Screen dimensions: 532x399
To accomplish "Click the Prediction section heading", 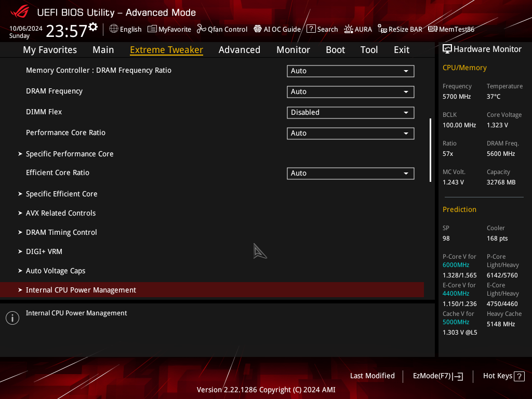I will point(459,209).
